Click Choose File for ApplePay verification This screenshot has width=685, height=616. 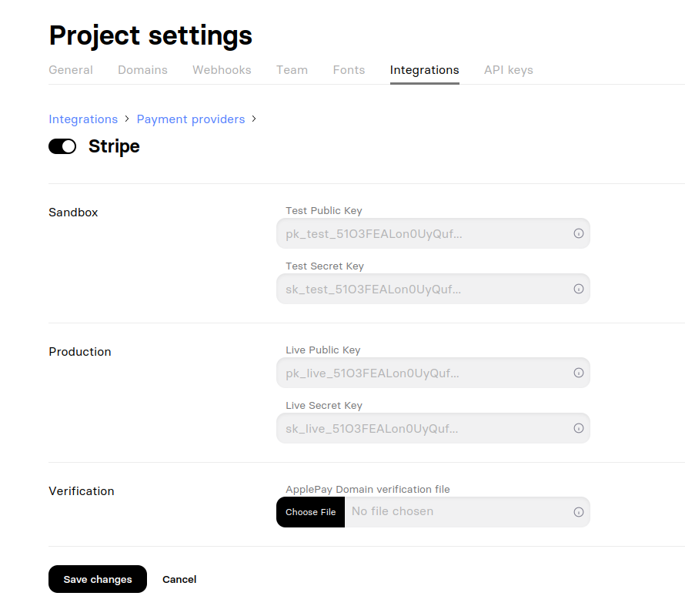[x=310, y=512]
